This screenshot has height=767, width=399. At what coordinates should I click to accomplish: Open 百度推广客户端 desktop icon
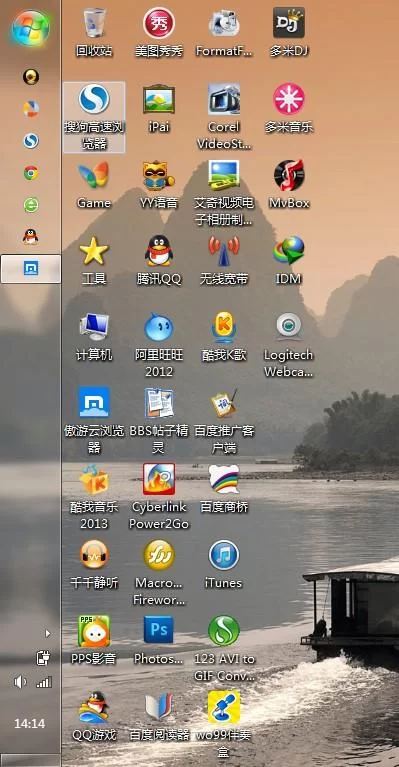pyautogui.click(x=224, y=421)
